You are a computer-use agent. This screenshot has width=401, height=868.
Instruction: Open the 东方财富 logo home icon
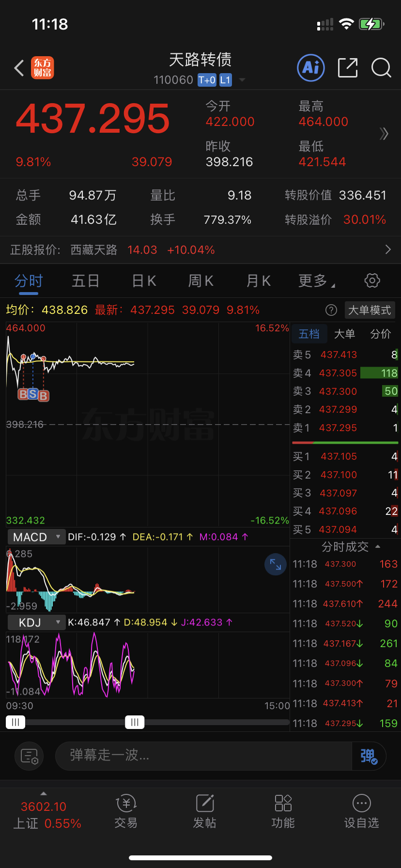point(43,68)
